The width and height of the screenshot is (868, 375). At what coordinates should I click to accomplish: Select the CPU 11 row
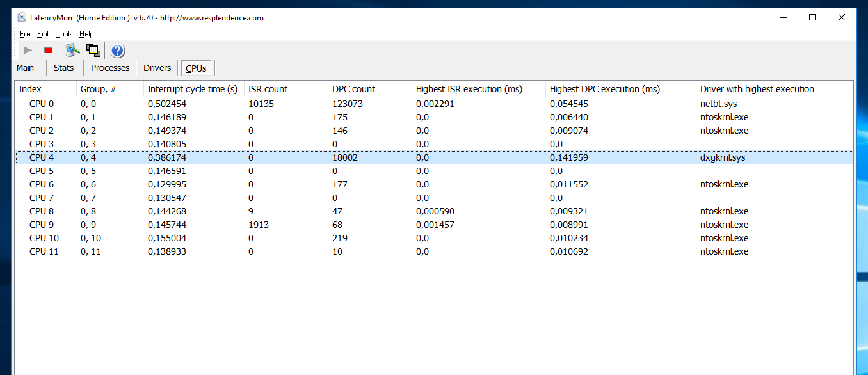(x=434, y=251)
